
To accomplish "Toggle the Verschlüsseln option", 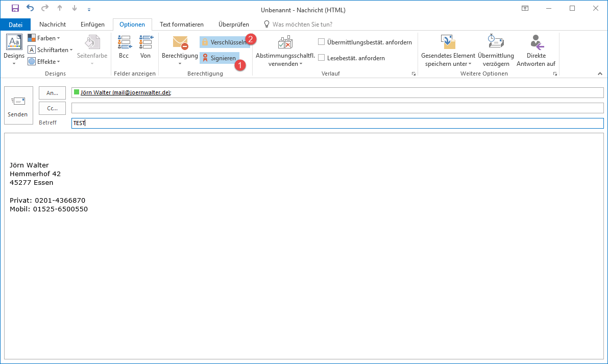I will coord(225,42).
